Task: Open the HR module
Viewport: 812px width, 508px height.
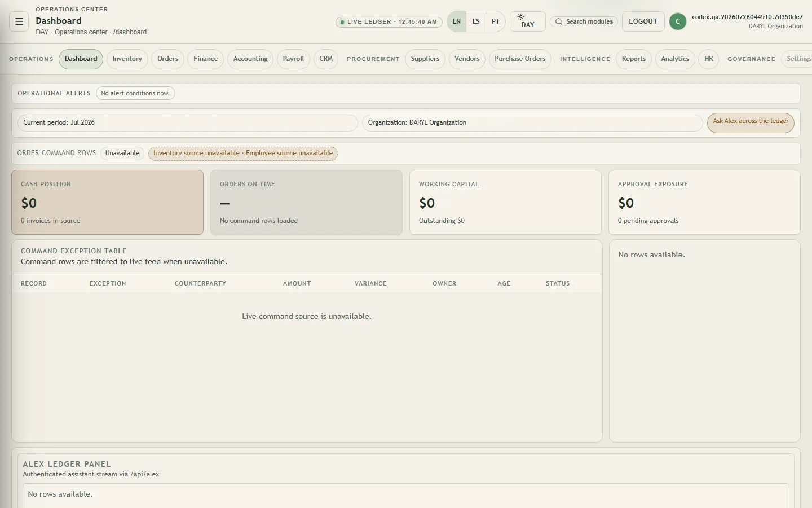Action: 709,59
